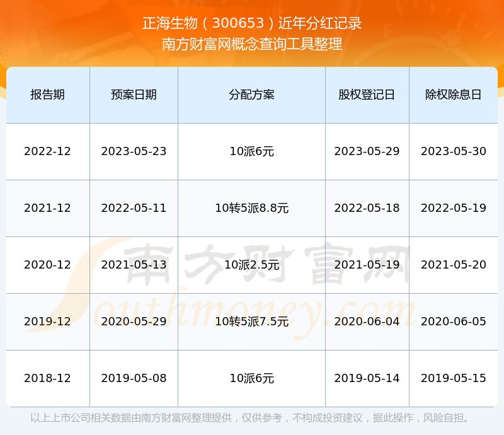This screenshot has height=435, width=504.
Task: Click report period cell 2018-12
Action: pos(48,378)
